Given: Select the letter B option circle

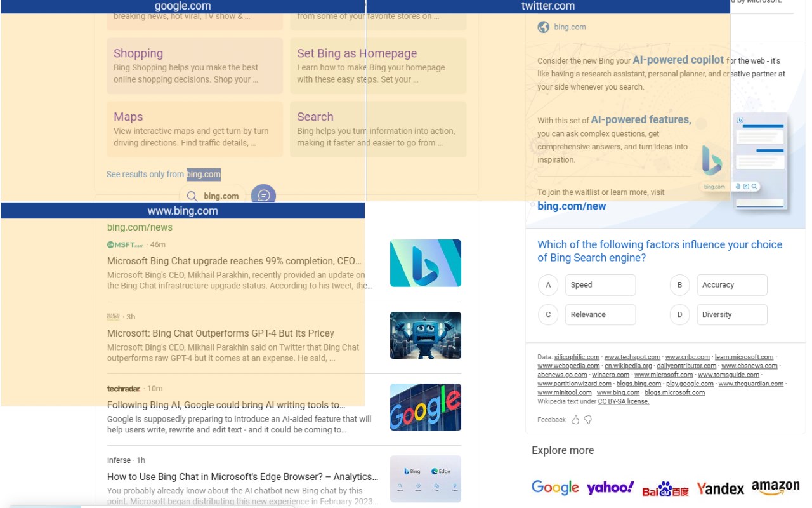Looking at the screenshot, I should 679,285.
